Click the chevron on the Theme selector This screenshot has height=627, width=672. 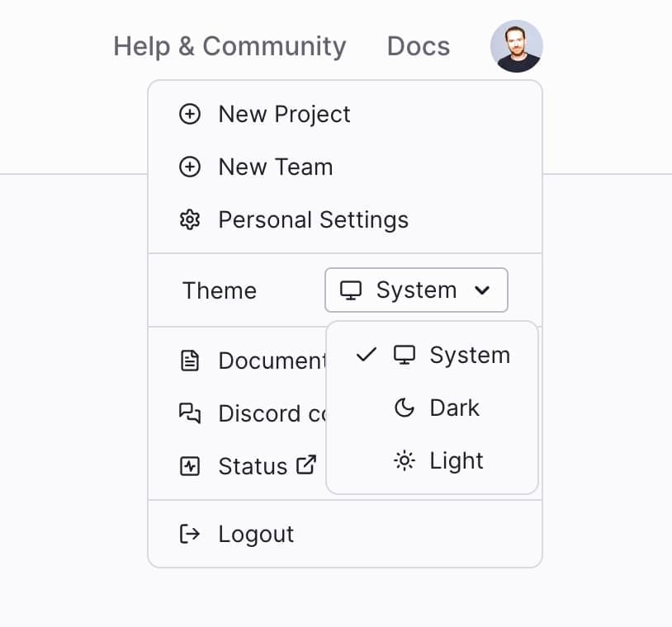coord(483,290)
